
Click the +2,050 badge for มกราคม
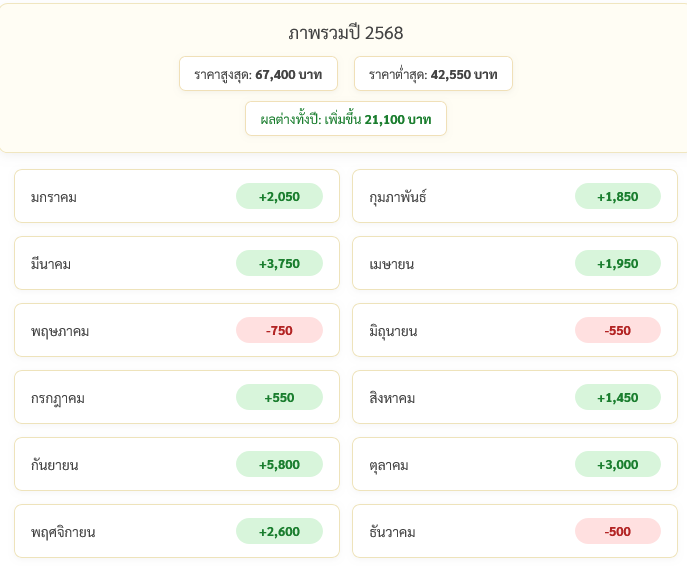279,197
